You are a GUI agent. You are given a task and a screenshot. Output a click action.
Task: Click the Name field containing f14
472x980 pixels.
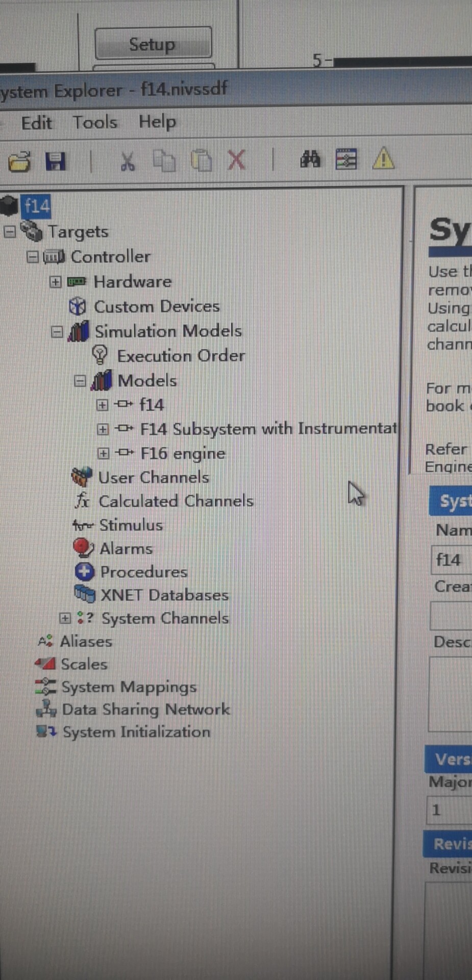click(x=452, y=560)
